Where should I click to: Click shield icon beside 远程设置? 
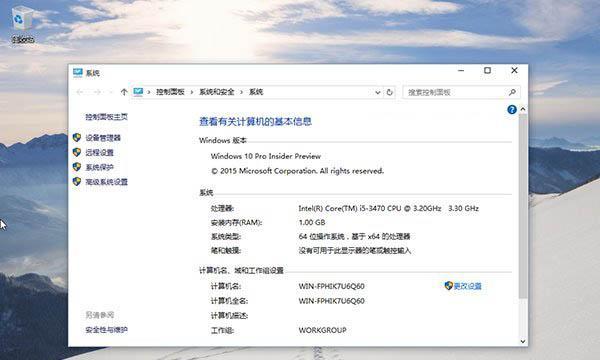[77, 152]
